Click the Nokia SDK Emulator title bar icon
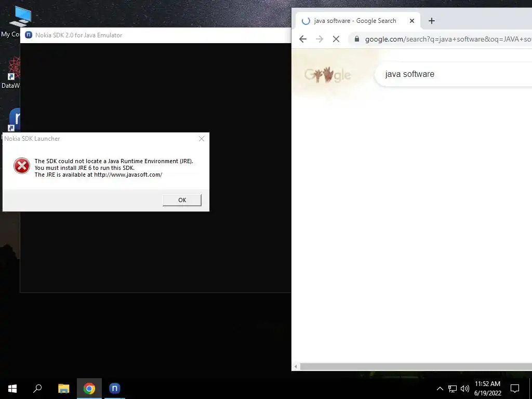 (x=29, y=35)
